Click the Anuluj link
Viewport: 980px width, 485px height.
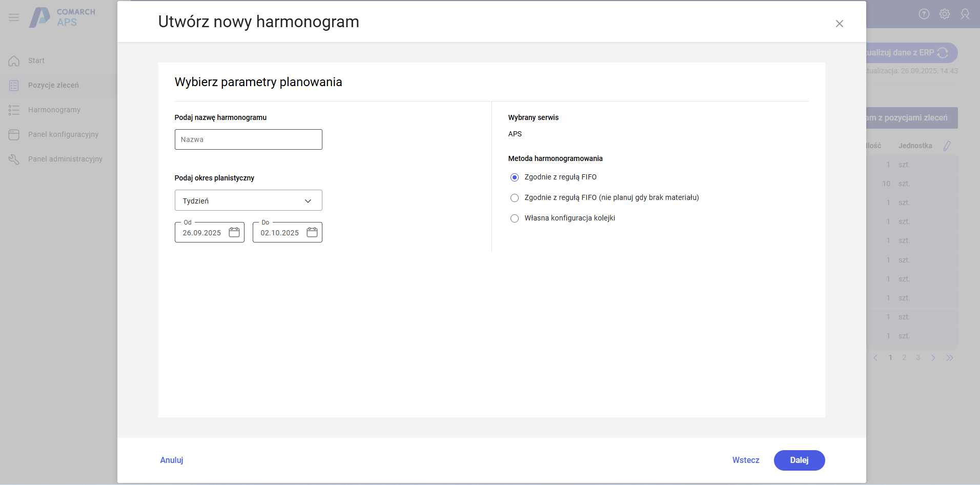coord(172,460)
